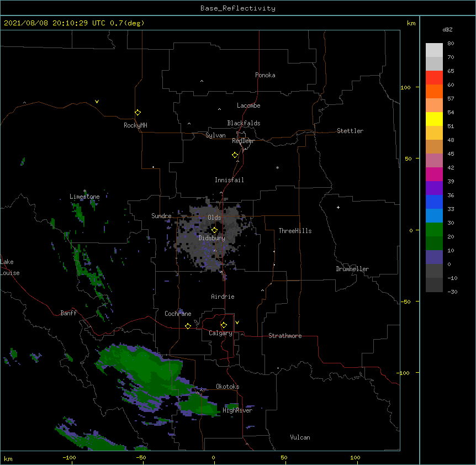This screenshot has width=476, height=465.
Task: Click the Calgary city label
Action: coord(220,333)
